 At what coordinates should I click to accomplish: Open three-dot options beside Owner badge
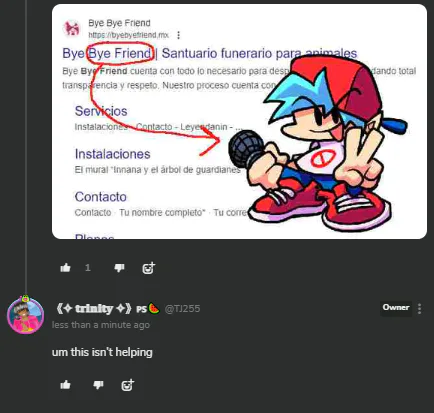[420, 309]
